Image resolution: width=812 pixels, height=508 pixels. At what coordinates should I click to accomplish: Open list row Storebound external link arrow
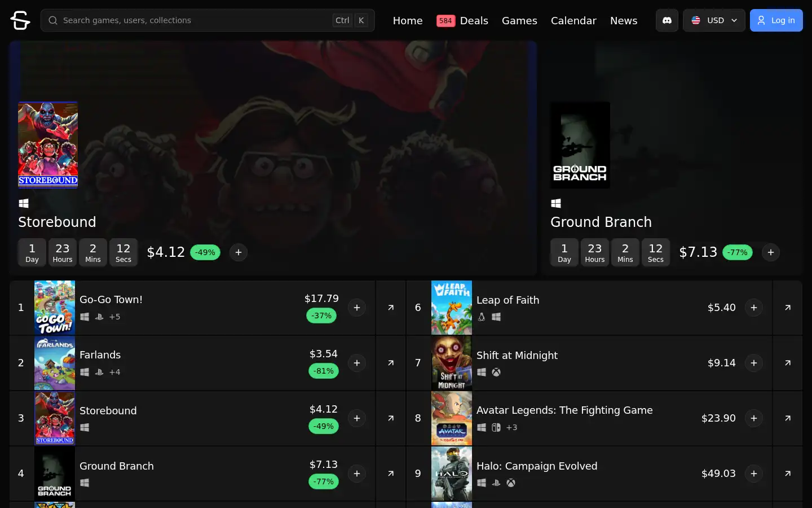pyautogui.click(x=391, y=418)
